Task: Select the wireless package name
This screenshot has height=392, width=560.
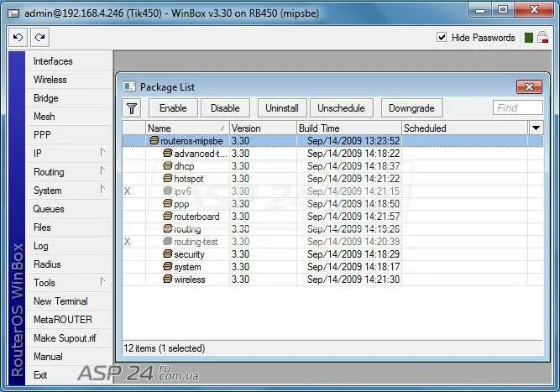Action: pos(189,280)
